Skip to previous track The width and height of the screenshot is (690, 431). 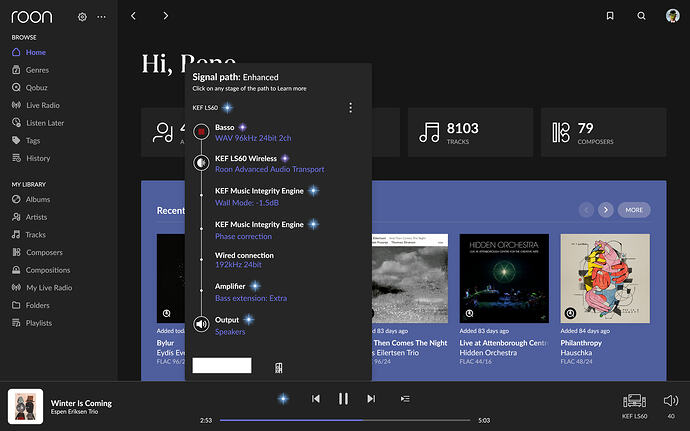(x=316, y=399)
